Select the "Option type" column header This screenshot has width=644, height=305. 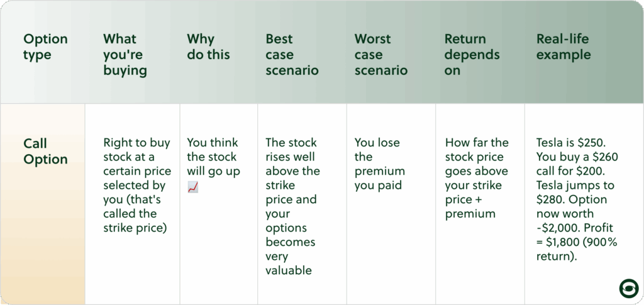(45, 47)
